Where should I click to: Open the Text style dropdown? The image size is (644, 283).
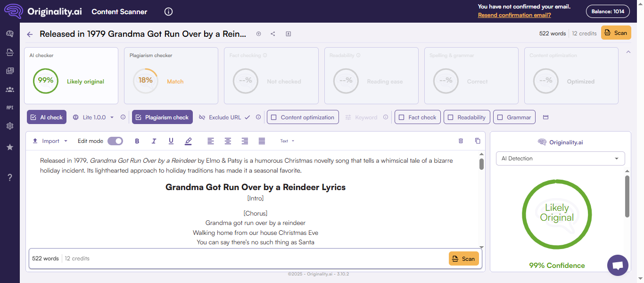point(287,141)
